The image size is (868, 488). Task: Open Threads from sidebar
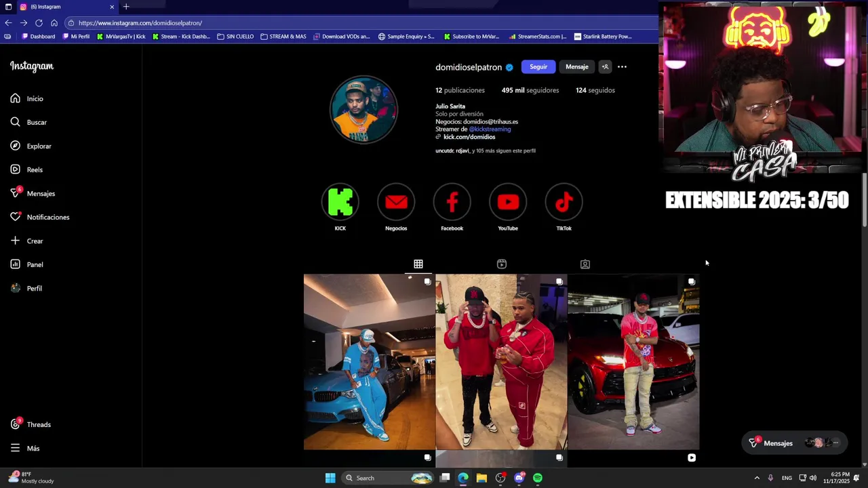(31, 425)
